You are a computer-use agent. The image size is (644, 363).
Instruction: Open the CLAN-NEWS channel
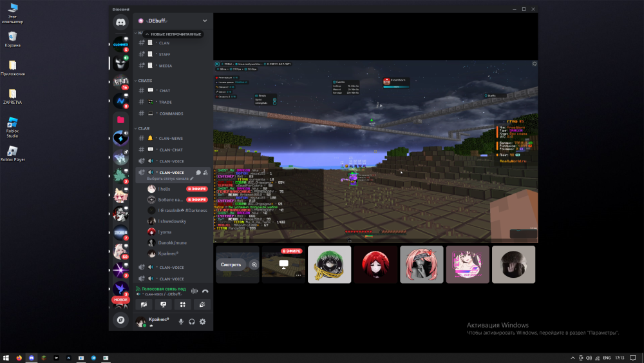173,139
